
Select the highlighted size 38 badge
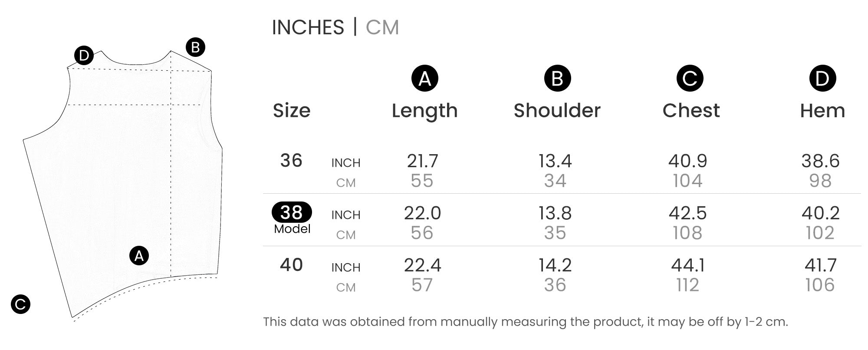(292, 212)
